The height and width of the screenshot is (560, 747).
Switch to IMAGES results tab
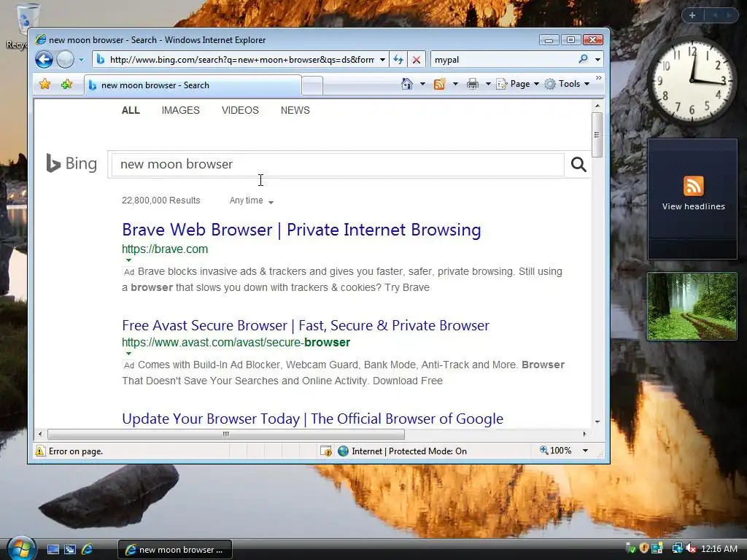click(181, 111)
